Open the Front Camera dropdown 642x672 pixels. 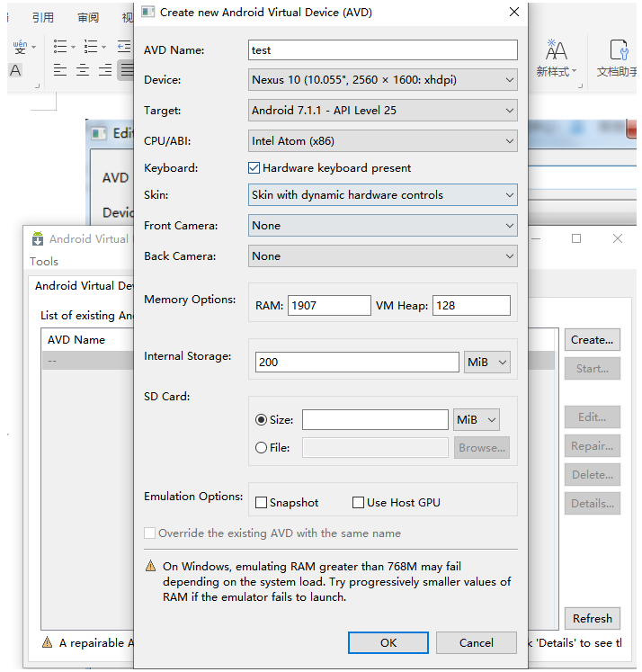(382, 226)
